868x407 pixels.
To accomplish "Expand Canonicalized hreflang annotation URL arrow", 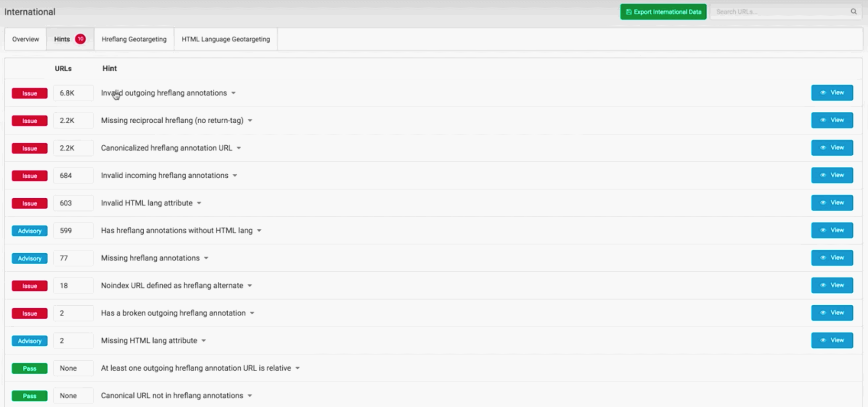I will click(239, 148).
